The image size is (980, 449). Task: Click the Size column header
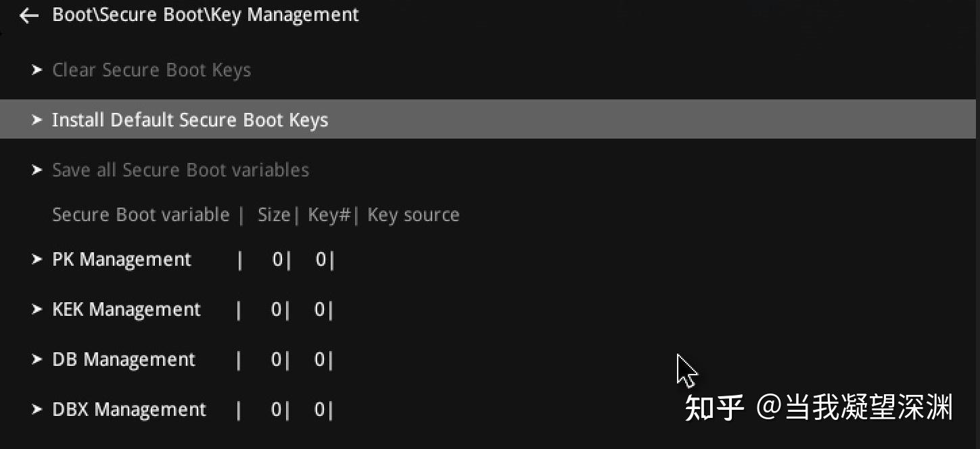(273, 214)
